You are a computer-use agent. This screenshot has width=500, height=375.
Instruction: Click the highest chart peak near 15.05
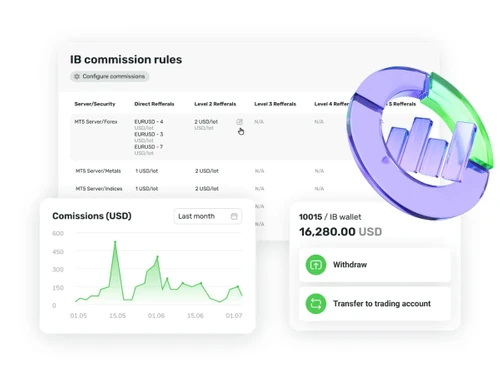tap(115, 242)
